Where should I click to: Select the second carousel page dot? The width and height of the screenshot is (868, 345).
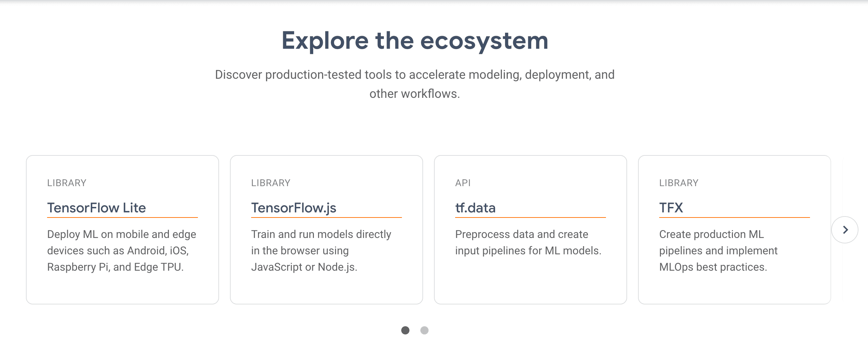pos(424,330)
